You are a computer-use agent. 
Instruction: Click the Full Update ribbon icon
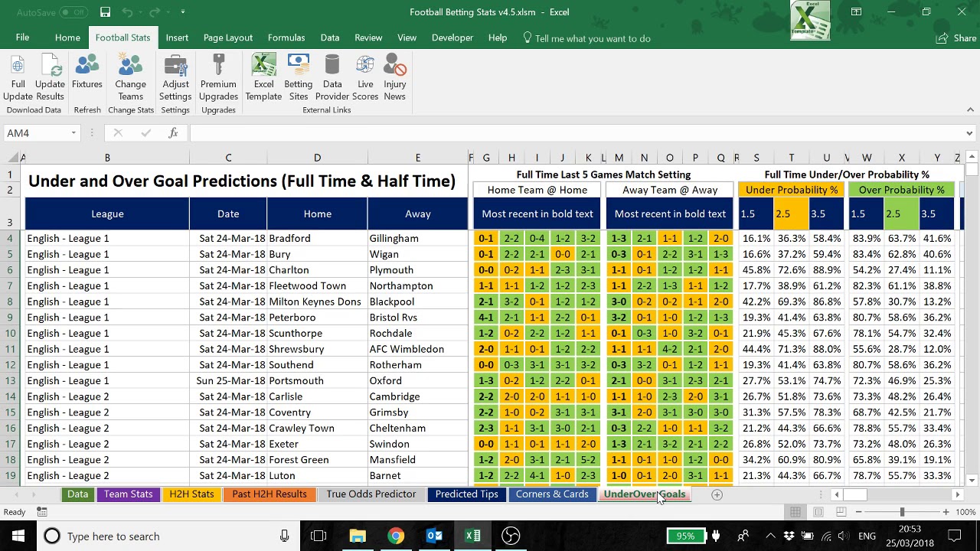click(18, 78)
